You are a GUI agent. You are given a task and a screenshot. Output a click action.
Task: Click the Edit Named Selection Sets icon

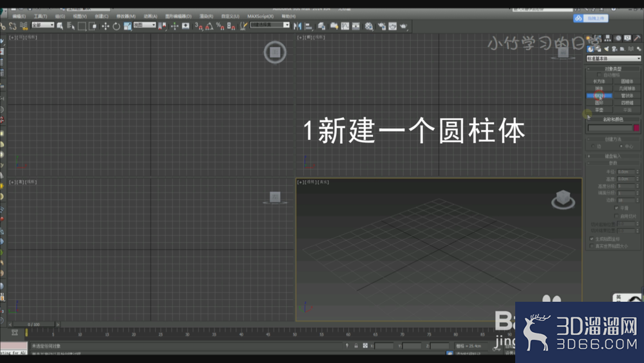(243, 26)
